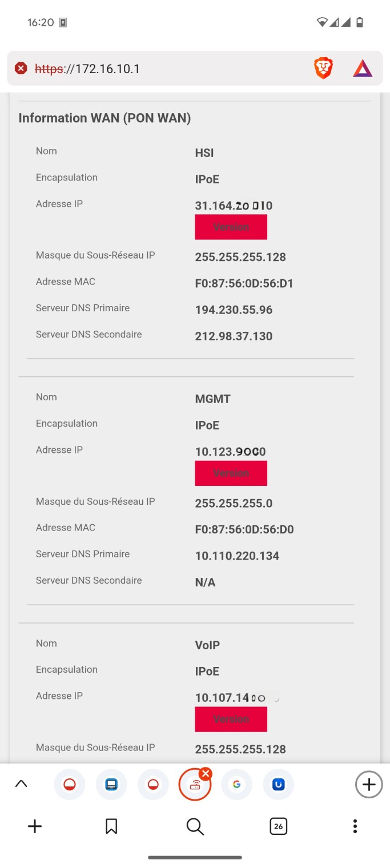The height and width of the screenshot is (868, 390).
Task: Switch to the blue U icon tab
Action: [x=279, y=785]
